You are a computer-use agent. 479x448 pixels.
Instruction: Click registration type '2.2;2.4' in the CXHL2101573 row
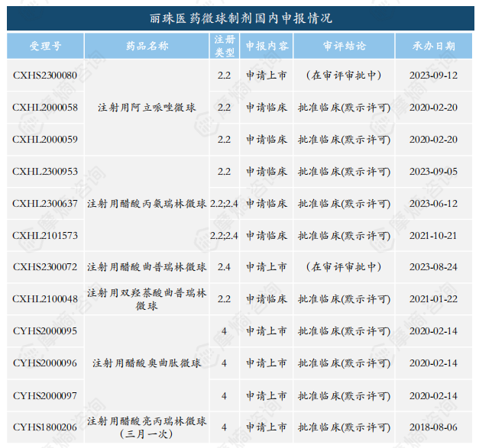224,236
